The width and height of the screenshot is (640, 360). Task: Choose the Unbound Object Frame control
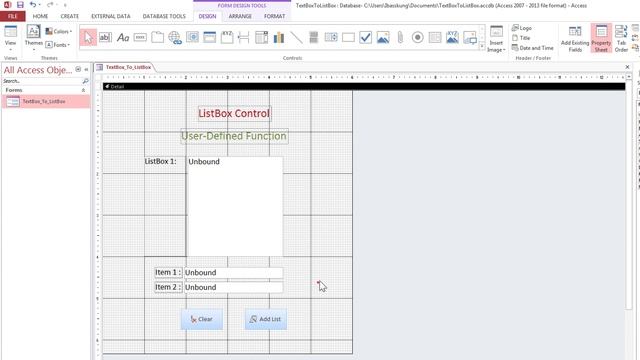click(383, 38)
